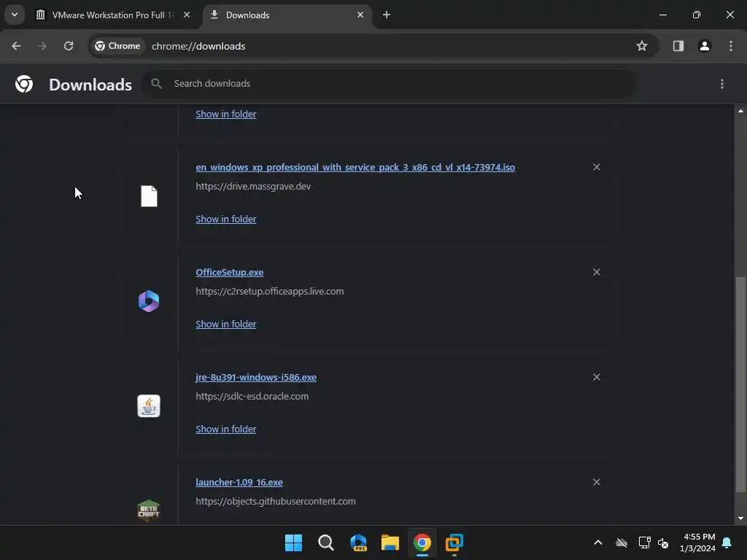Click the topmost Show in folder link
This screenshot has height=560, width=747.
pos(226,114)
